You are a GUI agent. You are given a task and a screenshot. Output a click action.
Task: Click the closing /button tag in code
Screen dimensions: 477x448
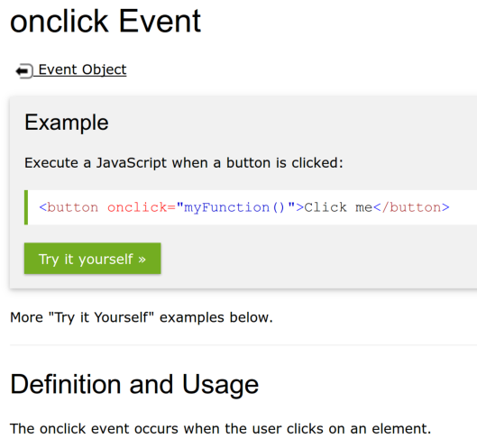pyautogui.click(x=411, y=207)
